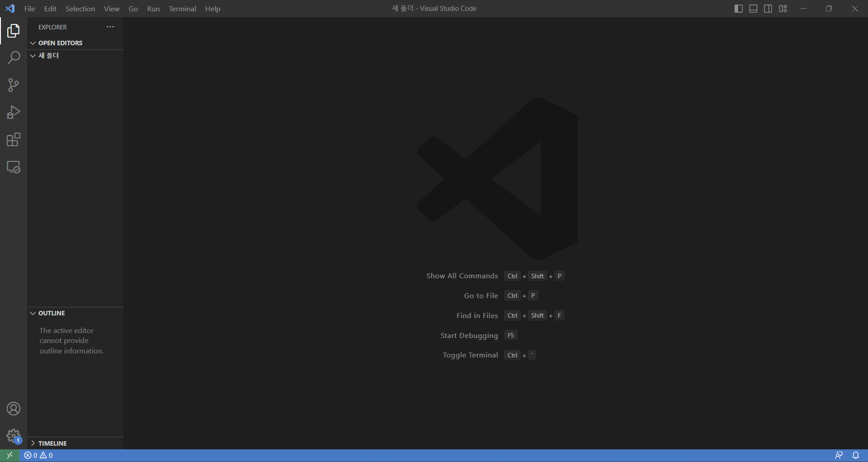Expand the Timeline section
868x462 pixels.
pos(75,443)
